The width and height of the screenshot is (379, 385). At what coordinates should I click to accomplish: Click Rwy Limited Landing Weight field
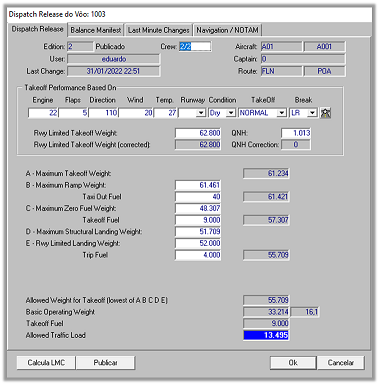click(x=198, y=243)
